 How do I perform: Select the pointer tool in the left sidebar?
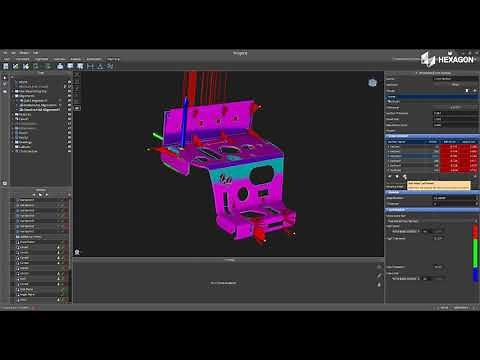click(x=5, y=78)
